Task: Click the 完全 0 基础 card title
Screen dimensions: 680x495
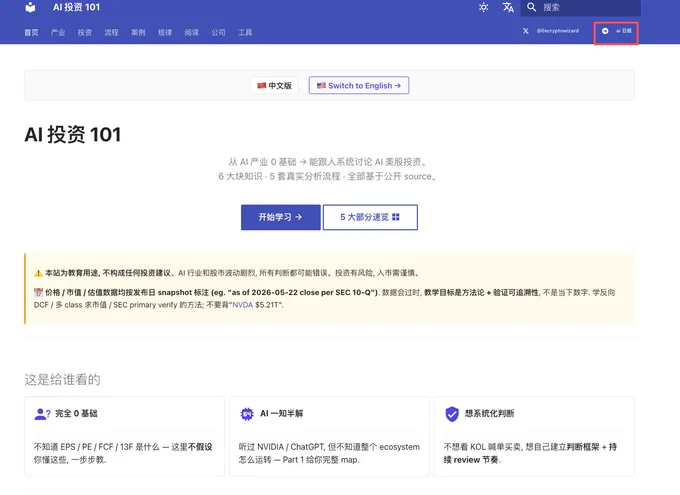Action: coord(76,413)
